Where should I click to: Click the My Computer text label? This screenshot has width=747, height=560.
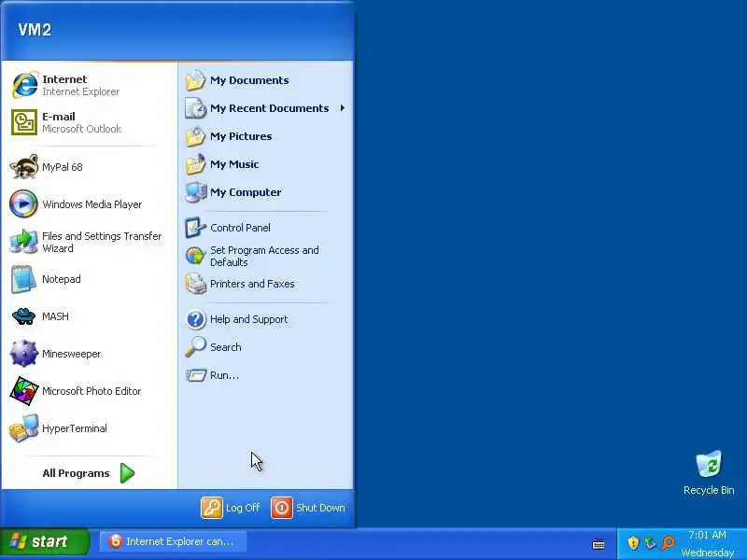[246, 192]
